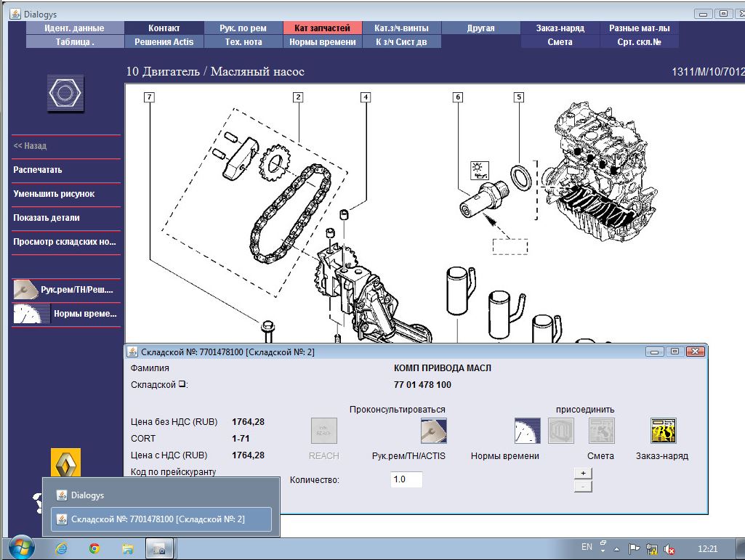Screen dimensions: 745x560
Task: Click the taskbar clock showing 12:21
Action: pos(707,549)
